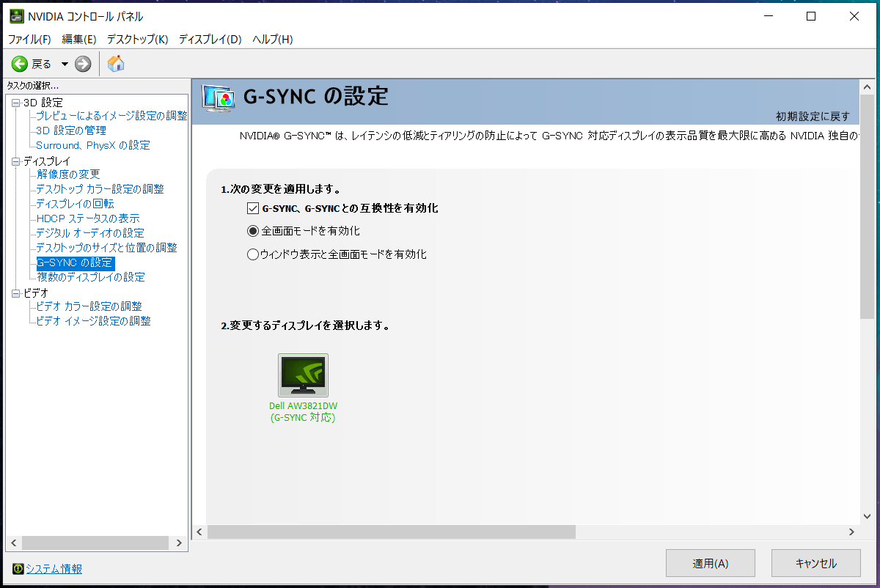Viewport: 880px width, 588px height.
Task: Collapse the 3D 設定 tree node
Action: (15, 103)
